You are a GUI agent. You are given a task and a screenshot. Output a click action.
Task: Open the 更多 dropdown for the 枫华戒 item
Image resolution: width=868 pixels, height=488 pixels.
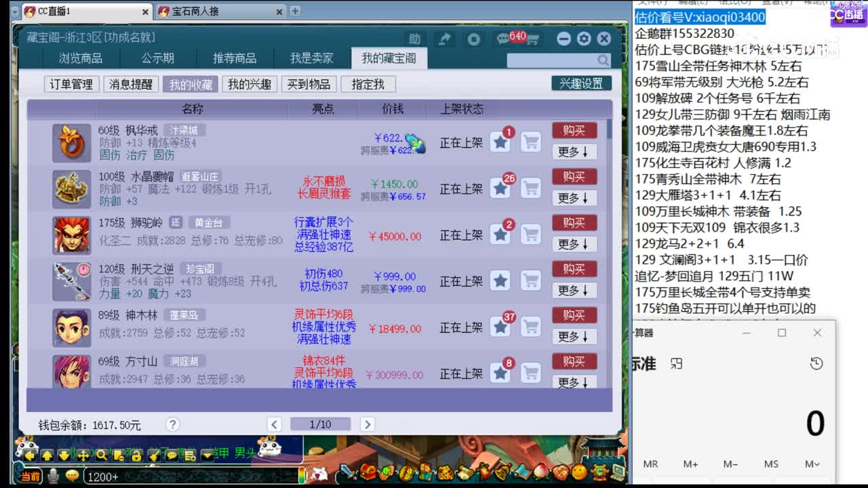574,152
